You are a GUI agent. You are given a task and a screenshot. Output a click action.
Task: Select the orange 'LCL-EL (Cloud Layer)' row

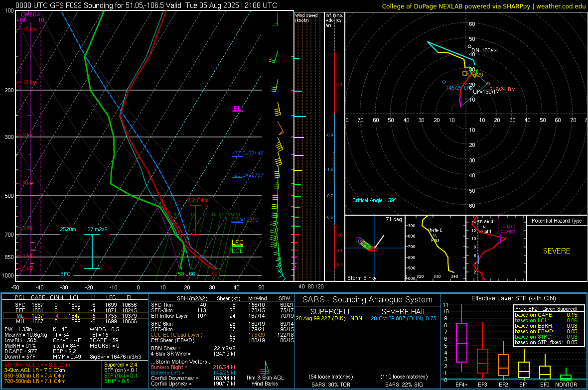pos(222,335)
